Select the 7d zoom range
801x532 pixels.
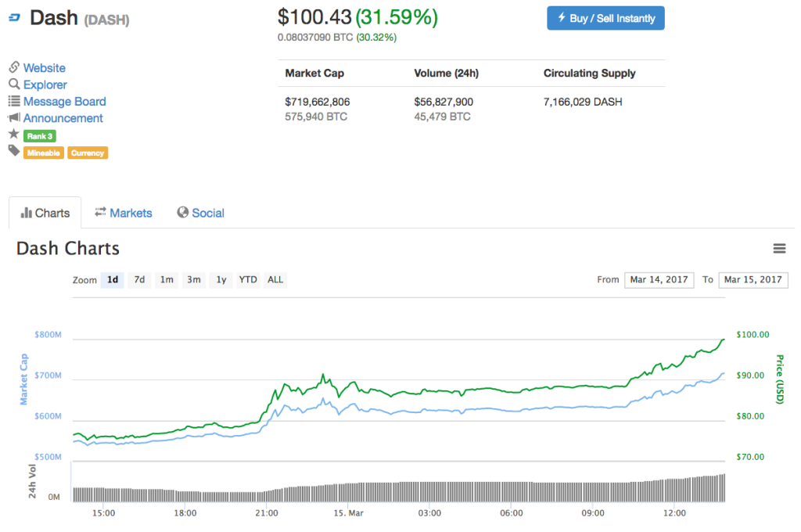[x=139, y=280]
